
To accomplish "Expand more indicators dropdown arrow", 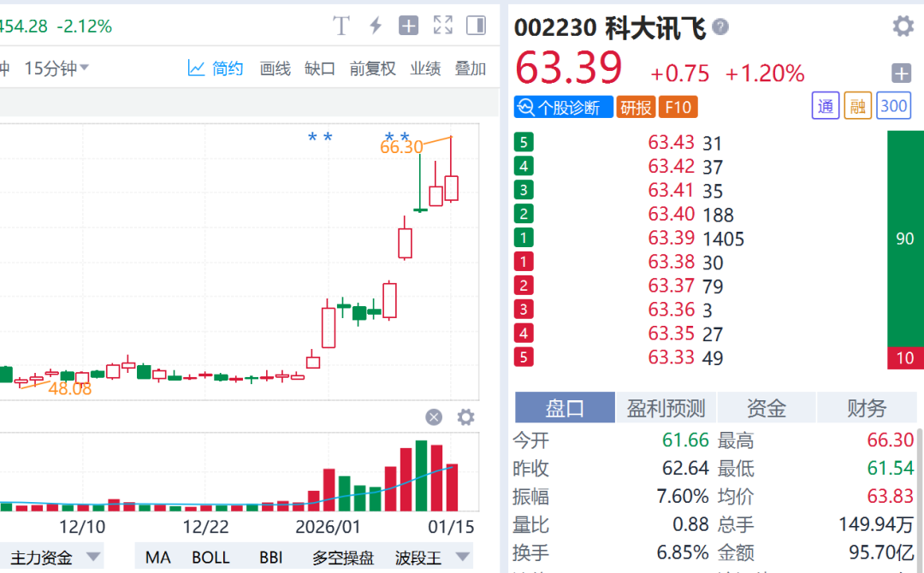I will point(463,557).
